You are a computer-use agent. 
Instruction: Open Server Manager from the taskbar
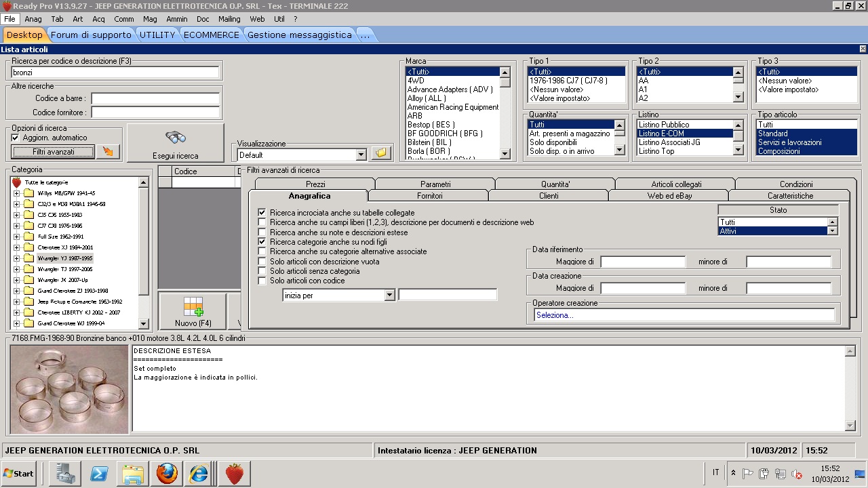64,474
